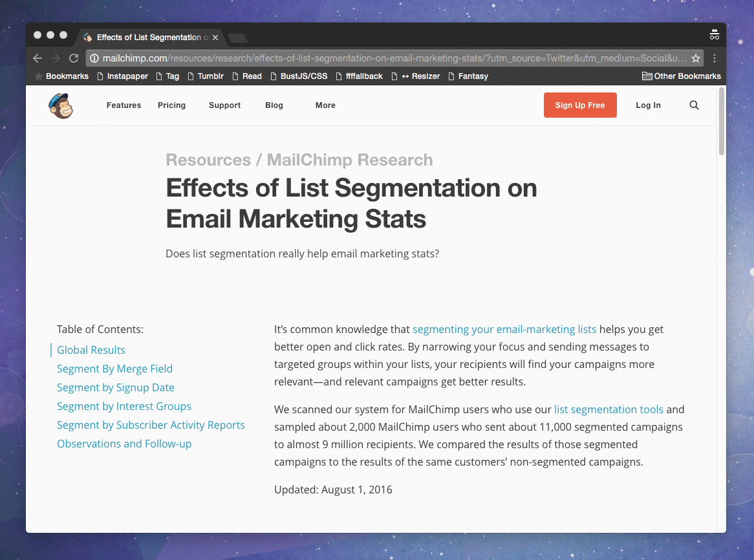The image size is (754, 560).
Task: Click the address bar URL field
Action: 388,58
